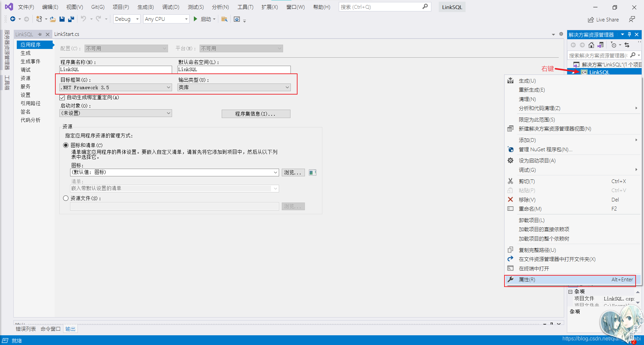Click sync with active document icon
This screenshot has height=345, width=644.
tap(627, 45)
